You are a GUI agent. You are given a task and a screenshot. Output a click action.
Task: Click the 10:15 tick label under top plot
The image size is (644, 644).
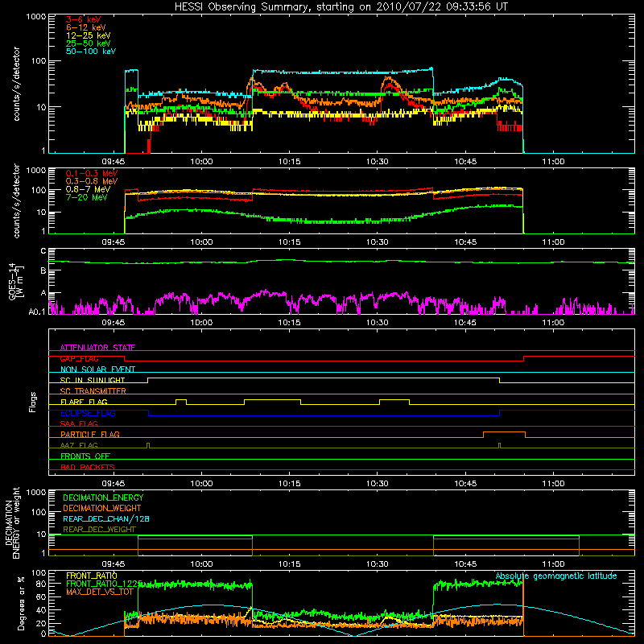point(290,162)
